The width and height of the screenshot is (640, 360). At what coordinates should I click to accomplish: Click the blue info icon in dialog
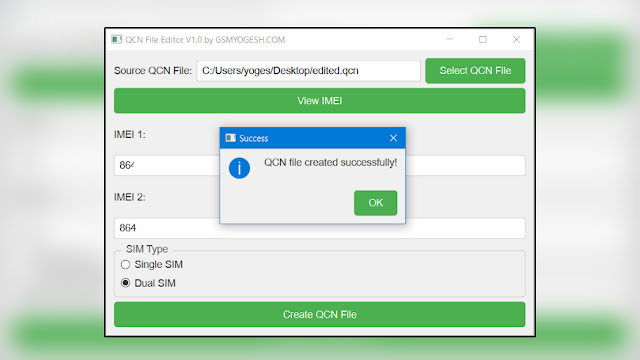(x=239, y=168)
